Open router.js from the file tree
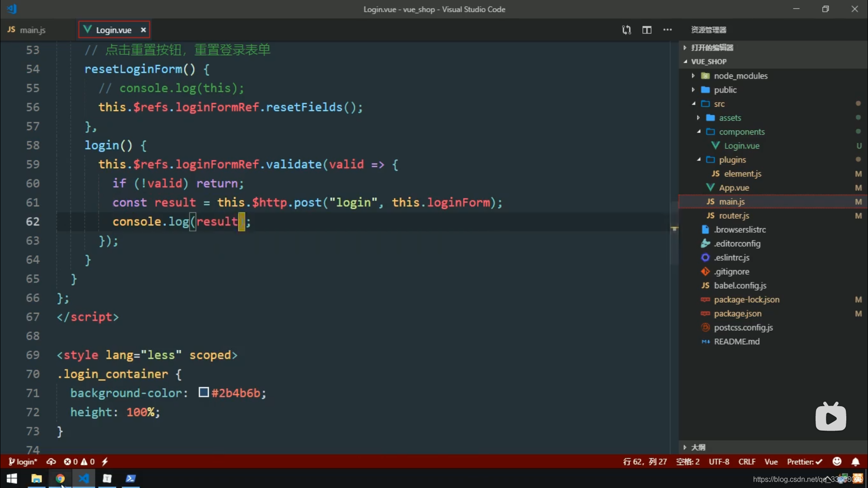Image resolution: width=868 pixels, height=488 pixels. (734, 216)
